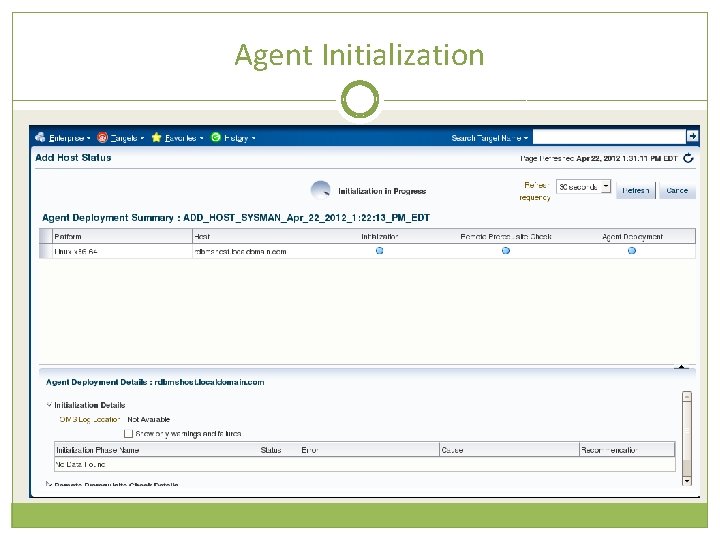Click the page refresh circular arrow icon
The height and width of the screenshot is (540, 720).
point(688,158)
